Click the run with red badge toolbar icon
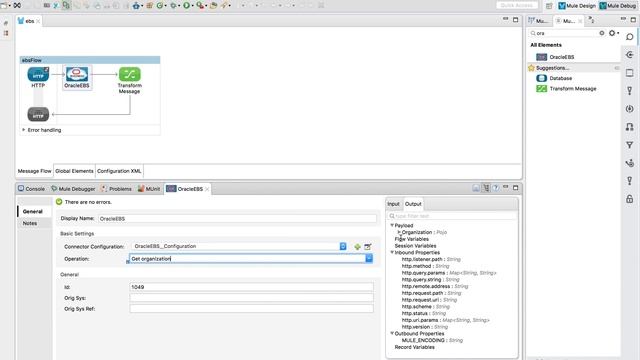The image size is (640, 360). pyautogui.click(x=200, y=5)
